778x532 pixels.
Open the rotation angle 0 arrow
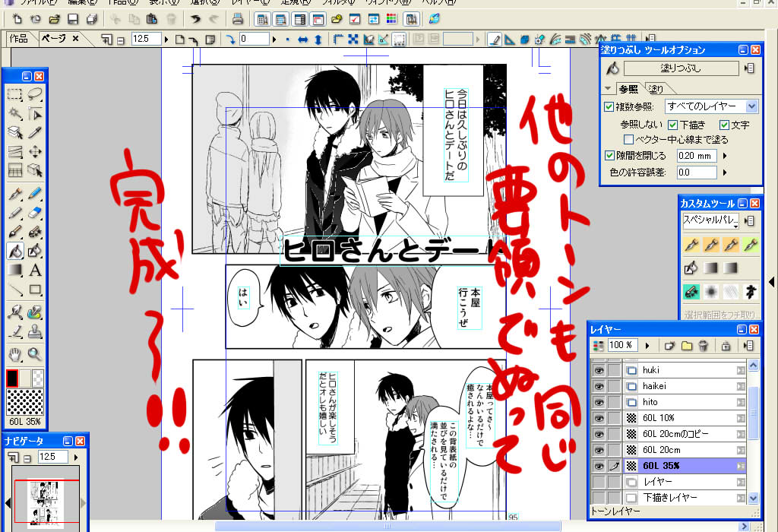[x=274, y=40]
